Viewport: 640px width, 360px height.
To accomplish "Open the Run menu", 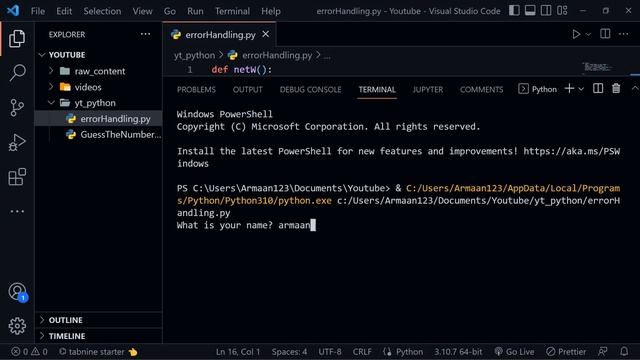I will coord(195,11).
